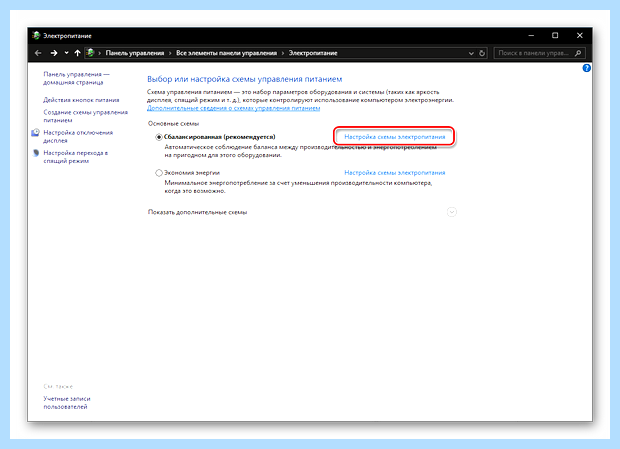620x449 pixels.
Task: Click breadcrumb 'Электропитание'
Action: (313, 53)
